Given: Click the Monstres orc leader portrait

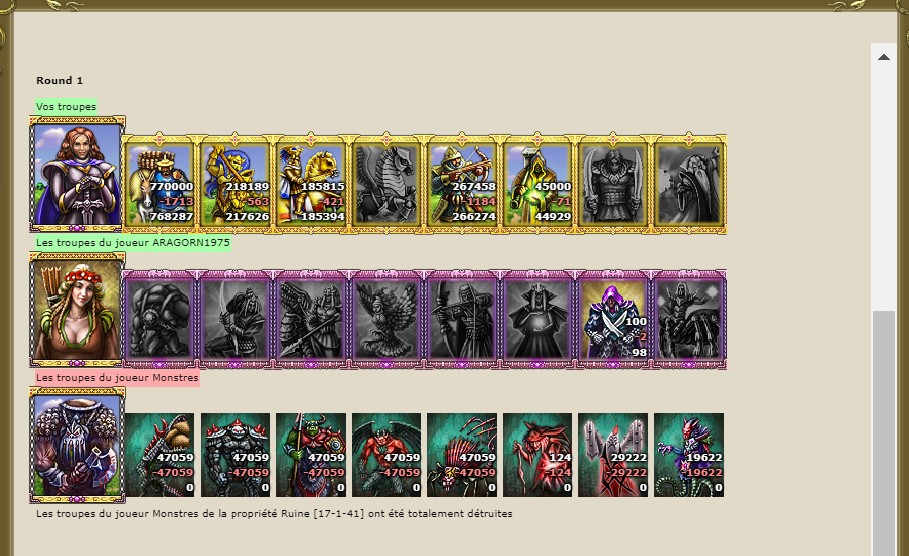Looking at the screenshot, I should 77,445.
